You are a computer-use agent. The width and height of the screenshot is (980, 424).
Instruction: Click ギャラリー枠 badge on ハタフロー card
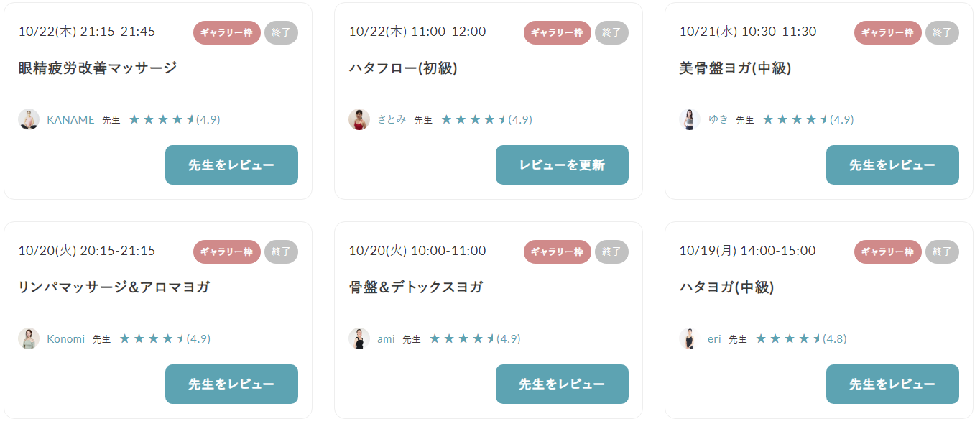pos(558,32)
